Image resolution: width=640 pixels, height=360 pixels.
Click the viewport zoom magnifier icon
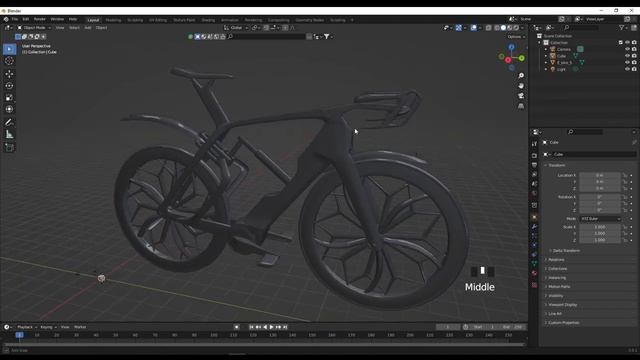tap(521, 76)
